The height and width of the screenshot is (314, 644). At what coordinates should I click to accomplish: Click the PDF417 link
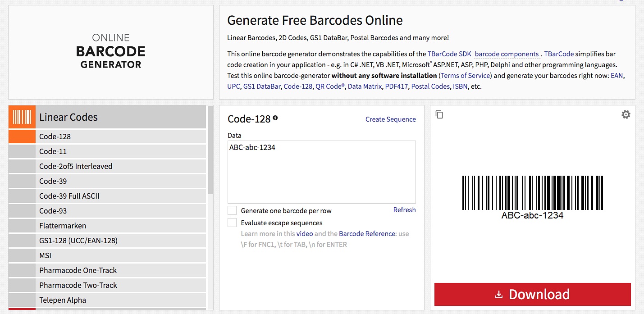pyautogui.click(x=397, y=86)
